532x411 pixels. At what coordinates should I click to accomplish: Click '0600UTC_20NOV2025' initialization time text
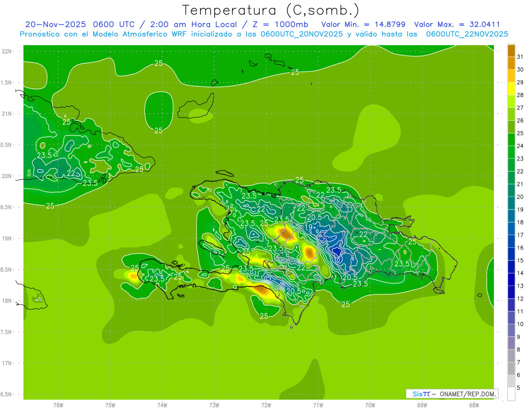tap(301, 34)
